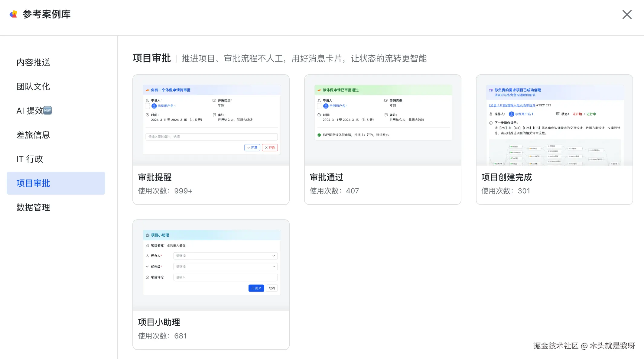Open the 内容推送 category
This screenshot has width=644, height=359.
(x=33, y=62)
